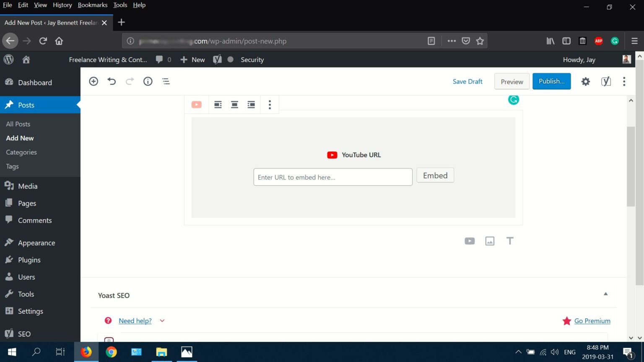This screenshot has width=644, height=362.
Task: Toggle the Yoast SEO sidebar icon
Action: click(605, 81)
